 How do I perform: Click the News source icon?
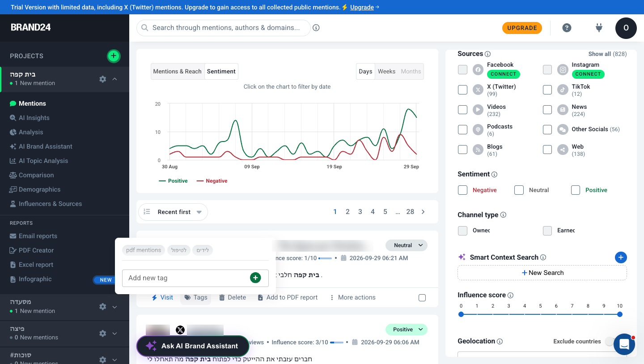click(563, 110)
